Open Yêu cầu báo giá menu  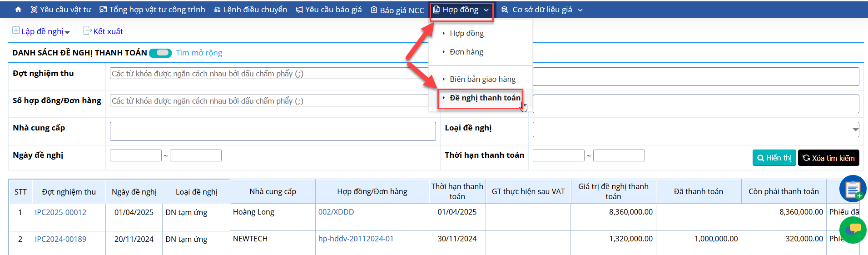(x=329, y=10)
